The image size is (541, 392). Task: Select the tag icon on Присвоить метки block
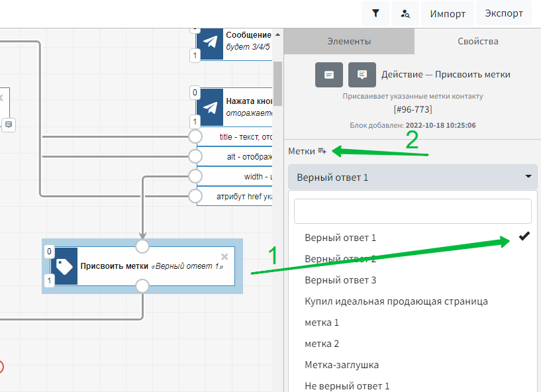[65, 266]
